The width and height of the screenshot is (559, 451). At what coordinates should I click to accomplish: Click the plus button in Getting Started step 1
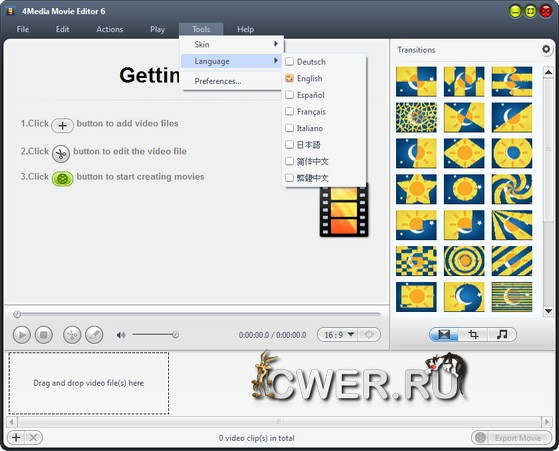pos(62,125)
